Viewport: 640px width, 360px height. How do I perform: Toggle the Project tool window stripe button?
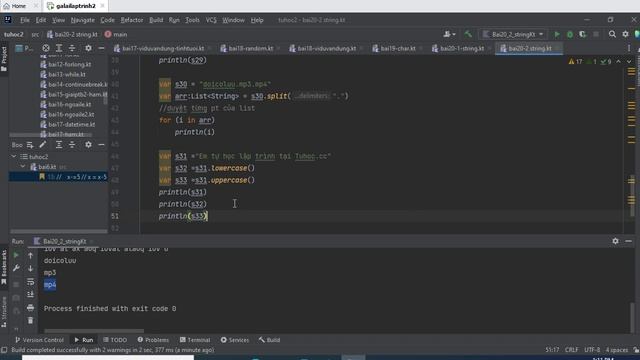pyautogui.click(x=4, y=59)
